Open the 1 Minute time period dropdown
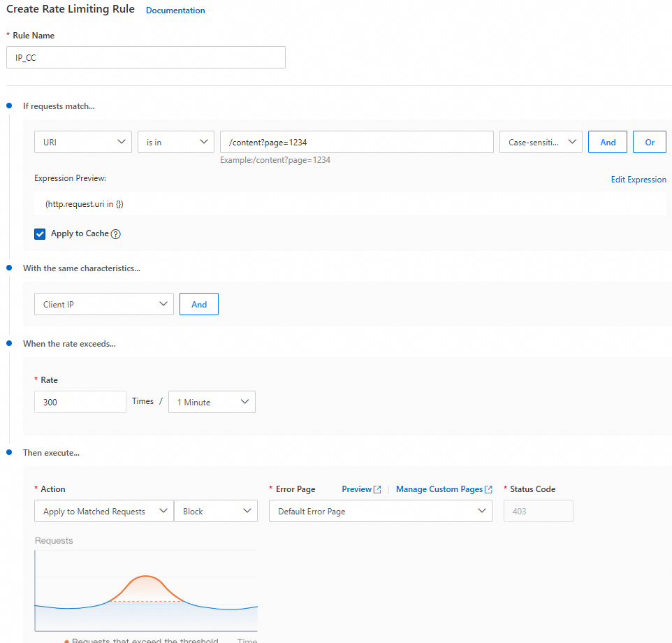 [212, 402]
